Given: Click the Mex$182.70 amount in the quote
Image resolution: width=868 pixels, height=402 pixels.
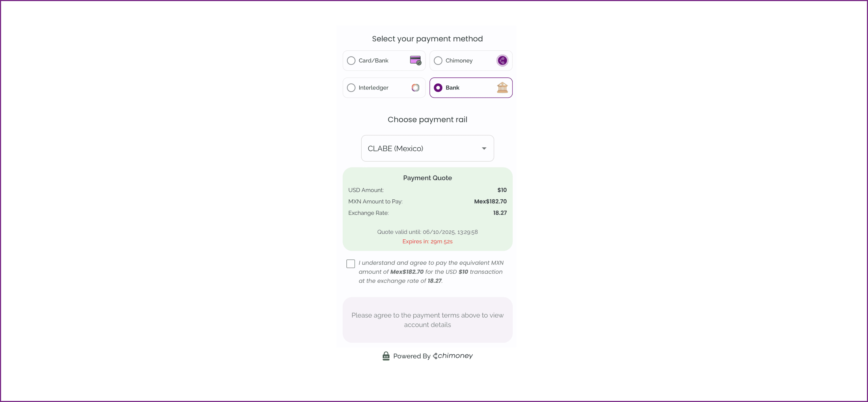Looking at the screenshot, I should (490, 202).
